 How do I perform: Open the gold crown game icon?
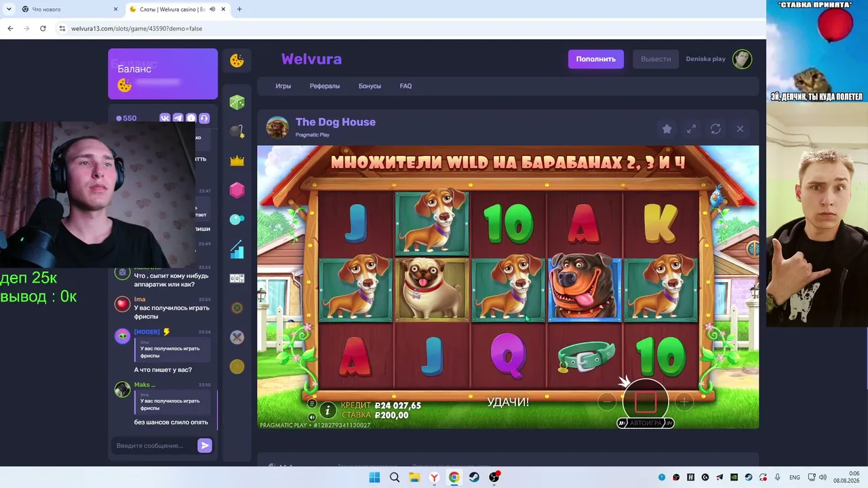(237, 161)
